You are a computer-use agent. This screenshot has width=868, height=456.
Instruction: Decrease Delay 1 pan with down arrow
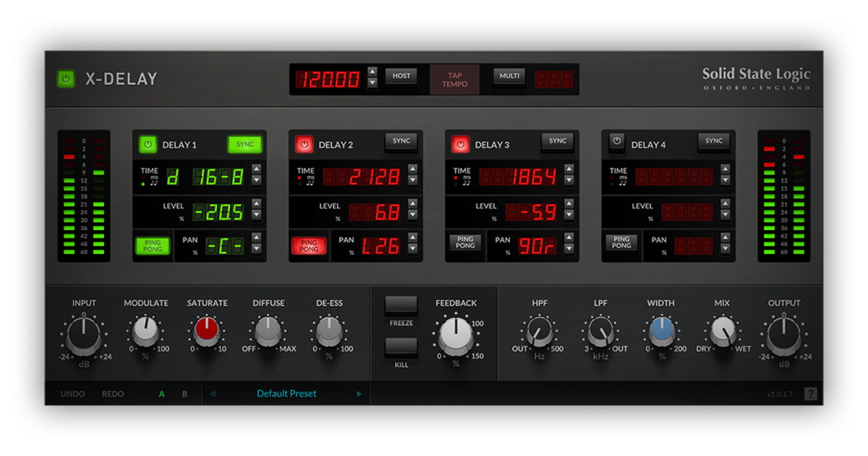(x=256, y=249)
